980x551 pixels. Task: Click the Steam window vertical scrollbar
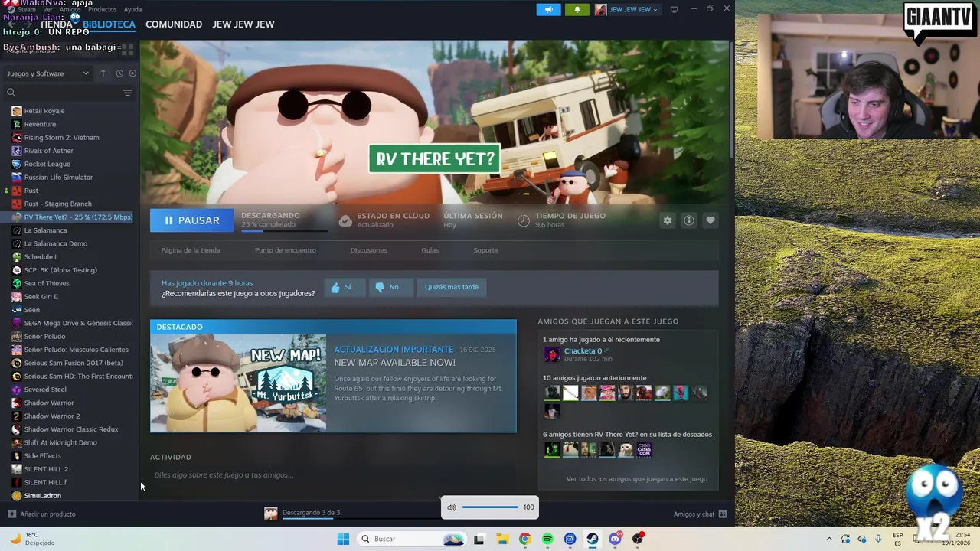tap(731, 99)
